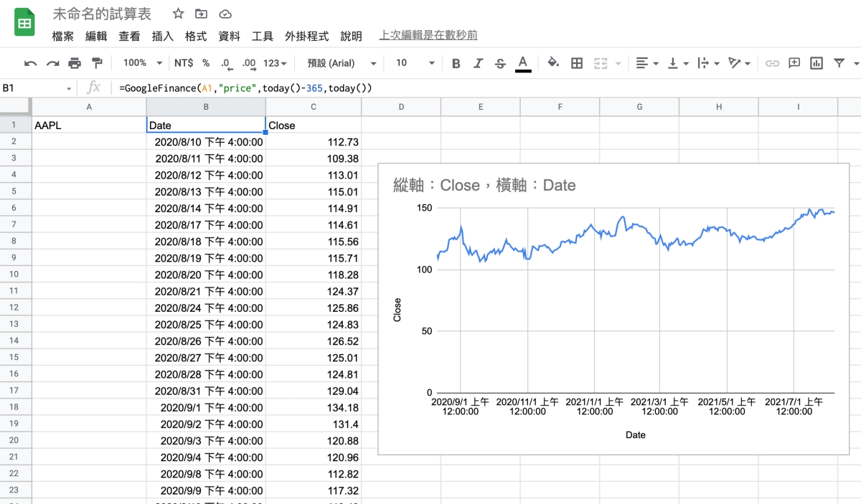Toggle strikethrough formatting button
The height and width of the screenshot is (504, 861).
pyautogui.click(x=500, y=63)
